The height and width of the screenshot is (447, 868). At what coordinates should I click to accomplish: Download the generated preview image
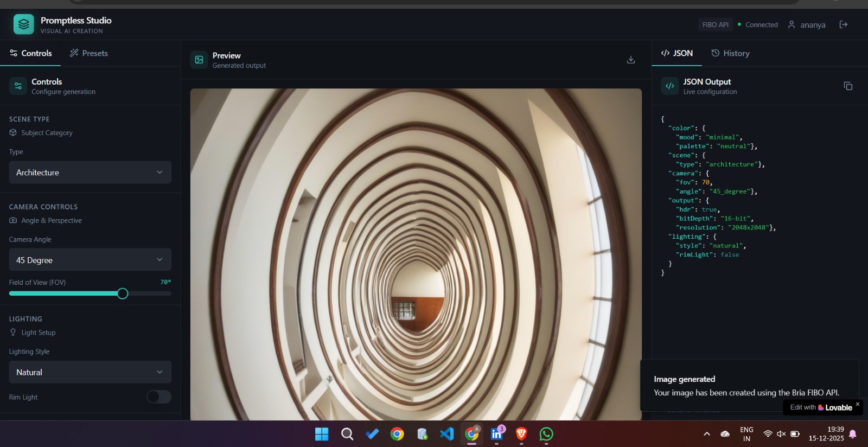631,60
